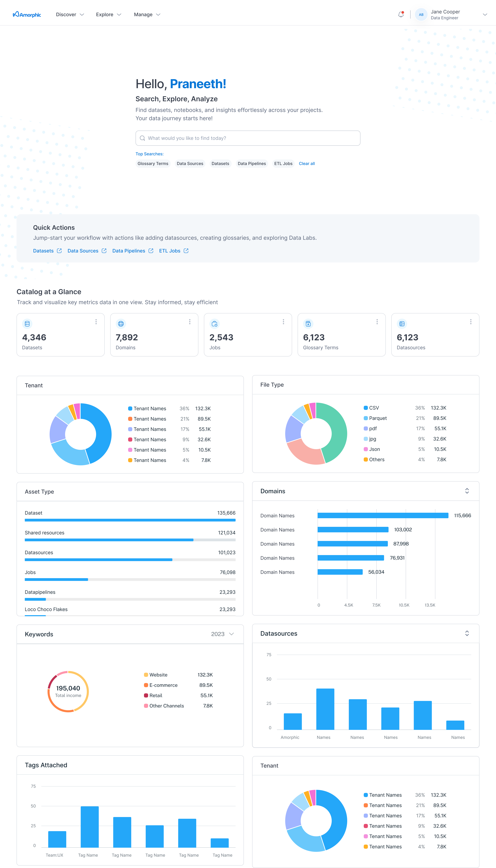The image size is (496, 868).
Task: Open the Jobs card three-dot menu
Action: [283, 322]
